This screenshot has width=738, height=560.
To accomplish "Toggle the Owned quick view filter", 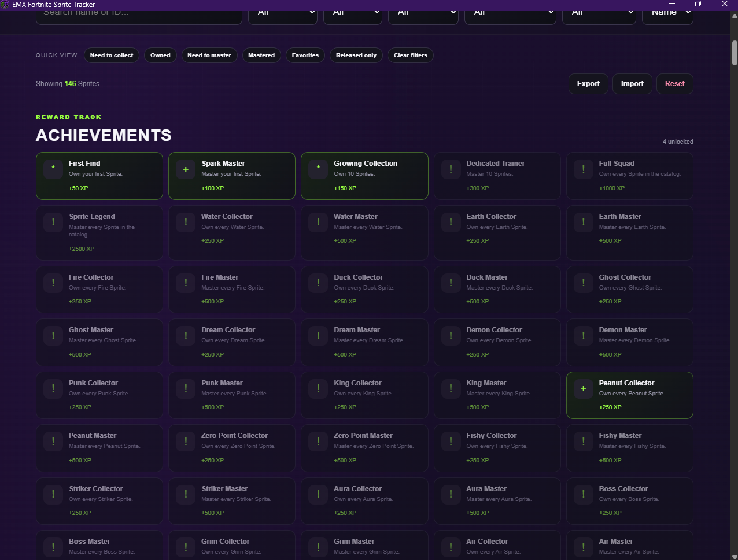I will coord(160,55).
